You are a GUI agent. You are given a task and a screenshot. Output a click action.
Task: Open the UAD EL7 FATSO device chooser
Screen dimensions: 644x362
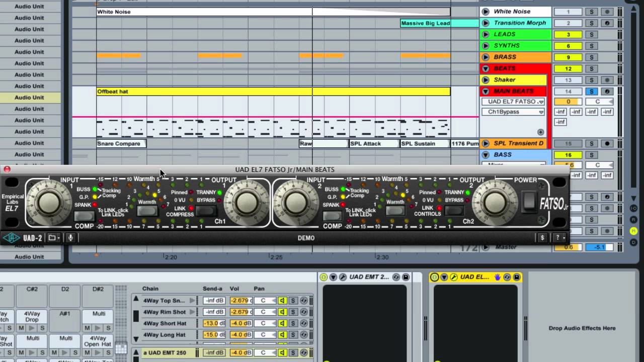click(513, 102)
